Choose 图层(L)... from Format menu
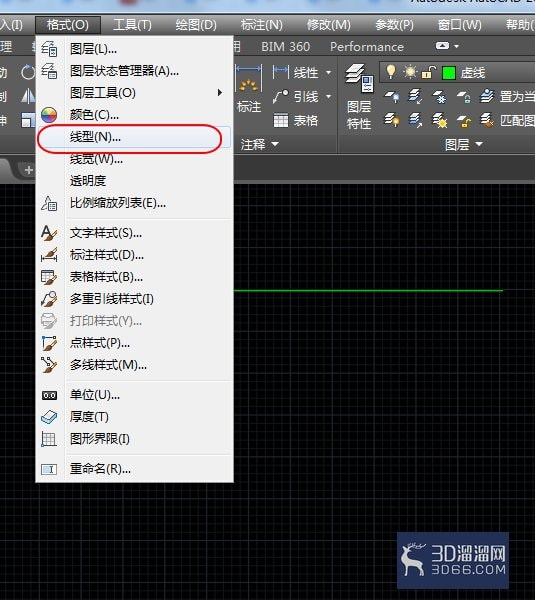 coord(134,49)
